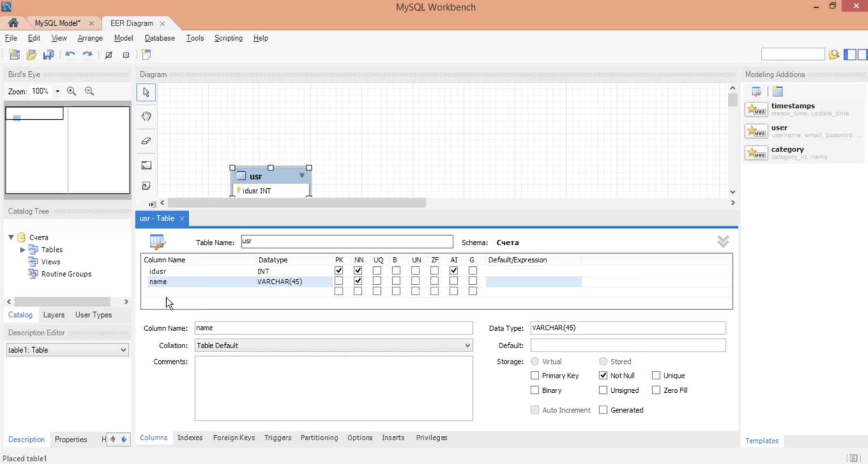The height and width of the screenshot is (464, 868).
Task: Tick the Unique checkbox
Action: point(656,375)
